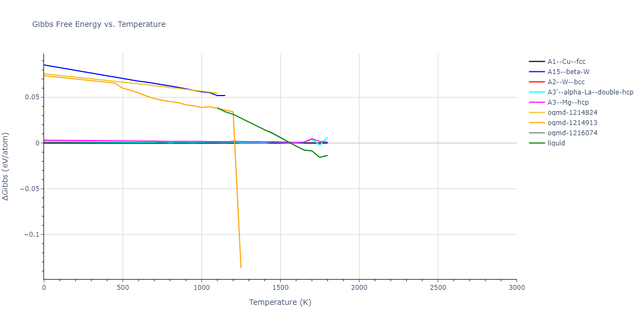The image size is (644, 322).
Task: Click the green liquid line swatch in legend
Action: coord(536,143)
